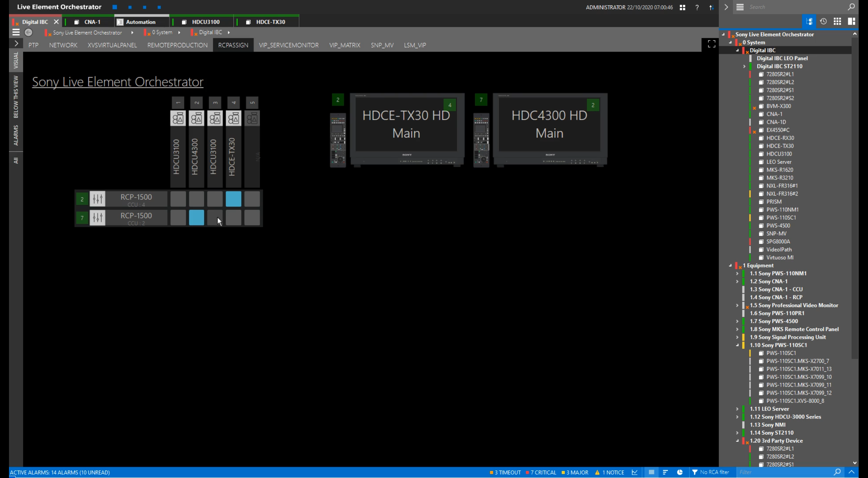
Task: Switch to the PTP tab
Action: 33,45
